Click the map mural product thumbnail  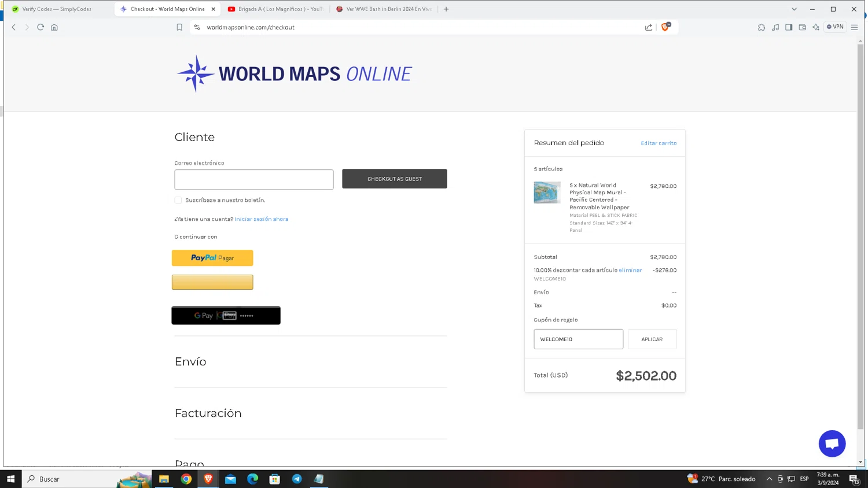pos(547,193)
